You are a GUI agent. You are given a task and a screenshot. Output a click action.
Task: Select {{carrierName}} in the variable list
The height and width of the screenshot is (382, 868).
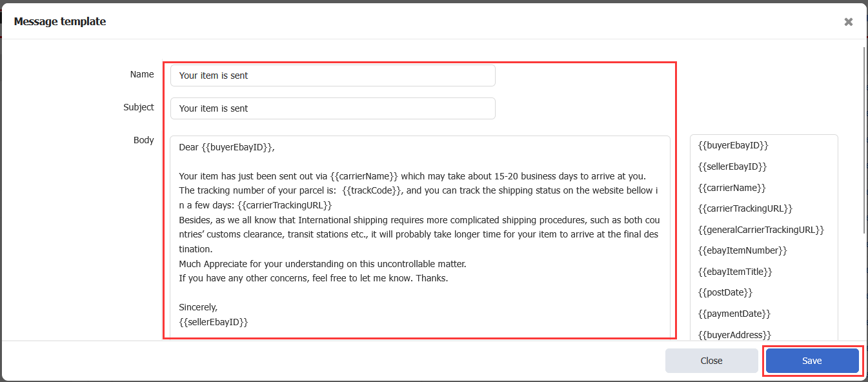tap(732, 188)
